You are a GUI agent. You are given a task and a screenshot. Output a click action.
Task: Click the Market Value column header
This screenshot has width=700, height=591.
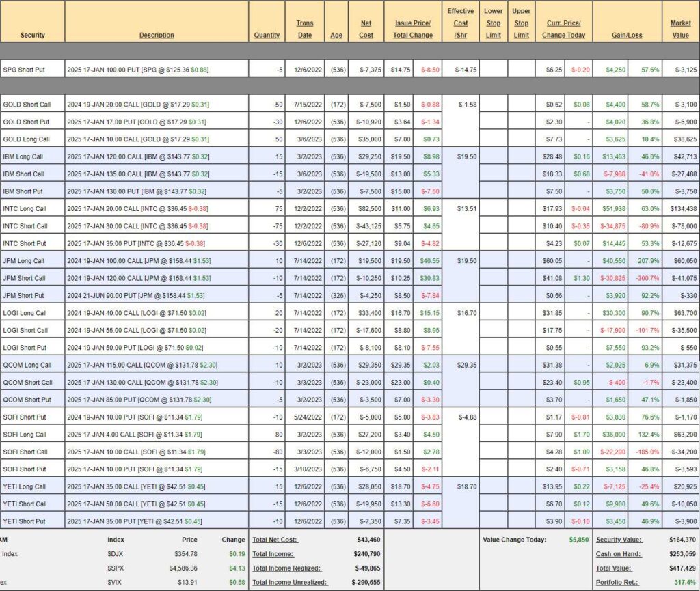[x=680, y=29]
